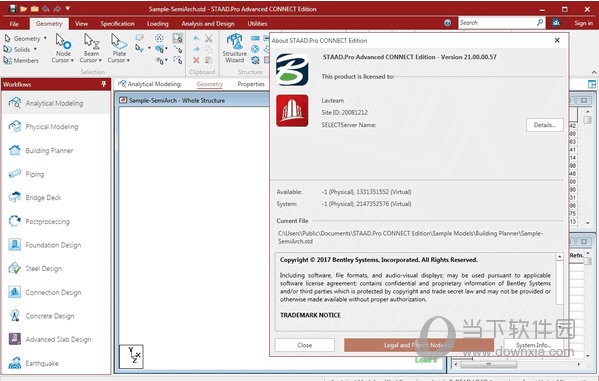
Task: Click the Sample-SemiArch Whole Structure window title
Action: pos(177,101)
